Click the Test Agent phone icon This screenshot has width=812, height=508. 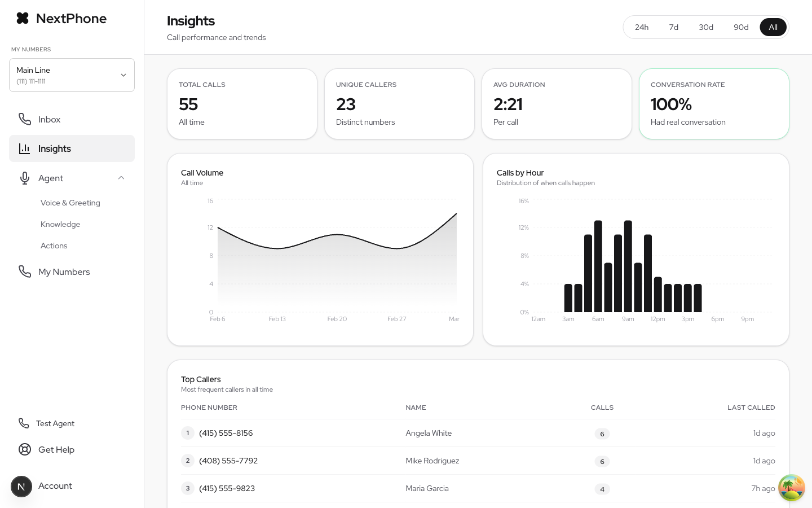click(x=24, y=423)
